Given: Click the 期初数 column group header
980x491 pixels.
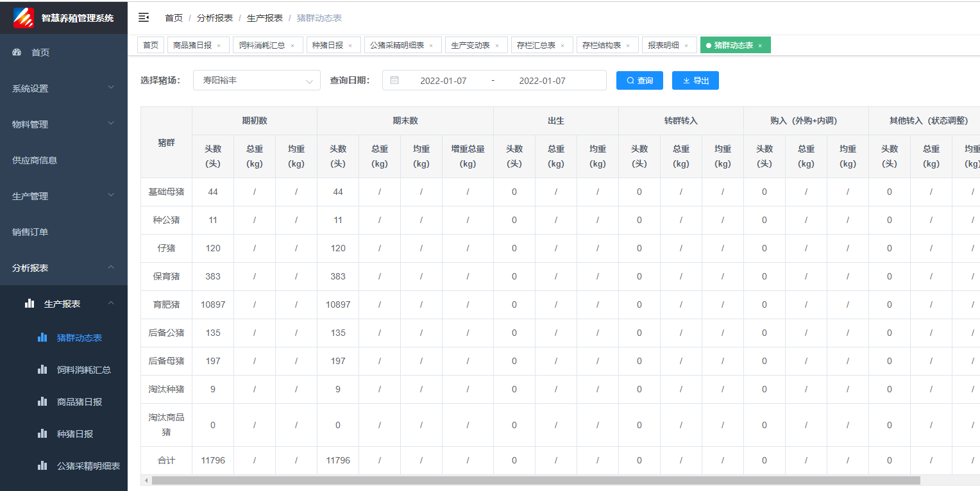Looking at the screenshot, I should click(x=255, y=121).
